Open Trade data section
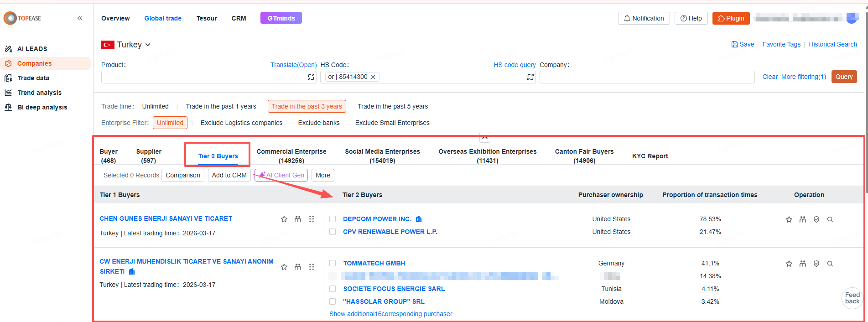This screenshot has height=322, width=868. (33, 78)
